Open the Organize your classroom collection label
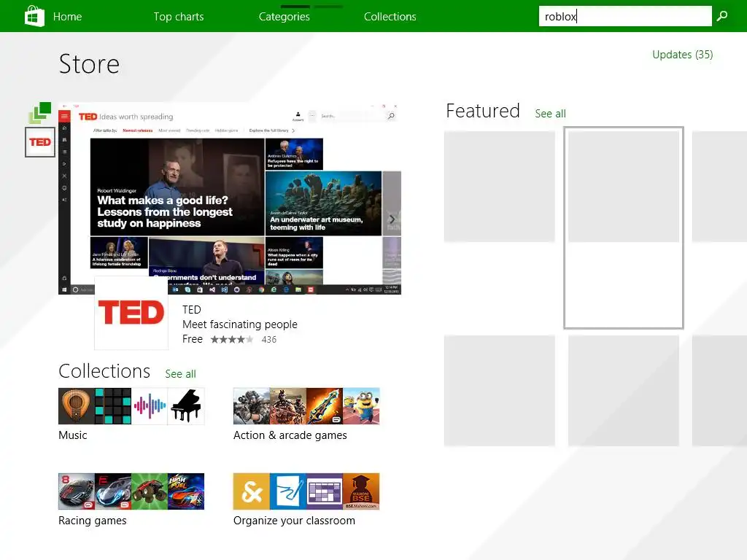Viewport: 747px width, 560px height. tap(295, 521)
